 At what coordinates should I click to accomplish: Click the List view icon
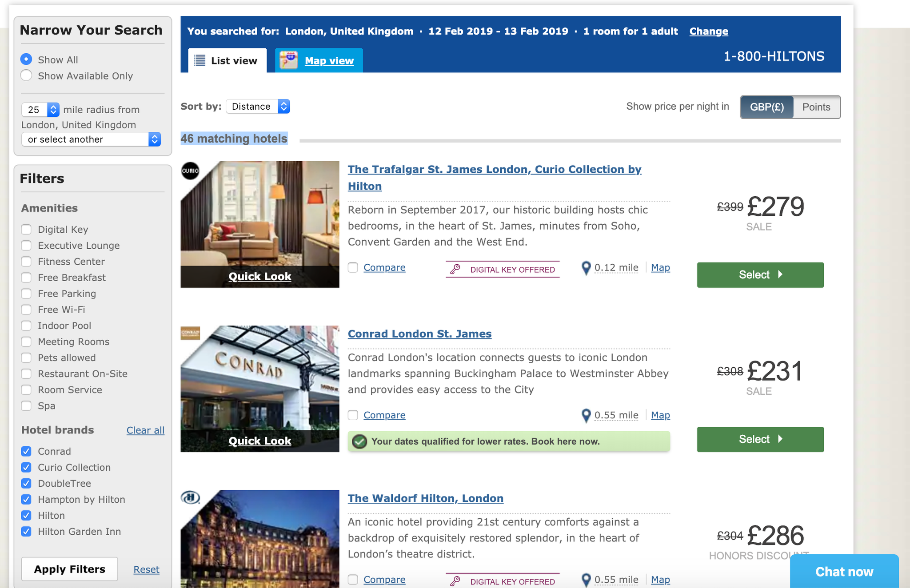click(200, 60)
